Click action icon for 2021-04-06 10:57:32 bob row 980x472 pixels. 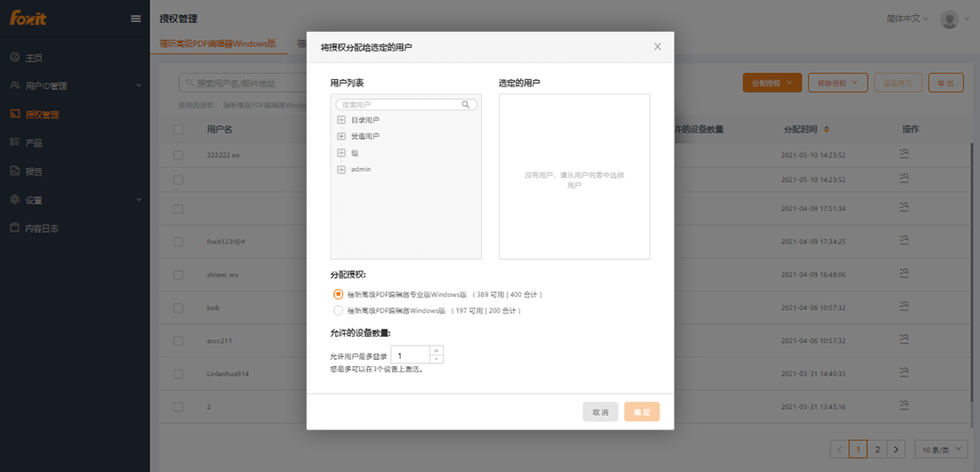coord(903,305)
